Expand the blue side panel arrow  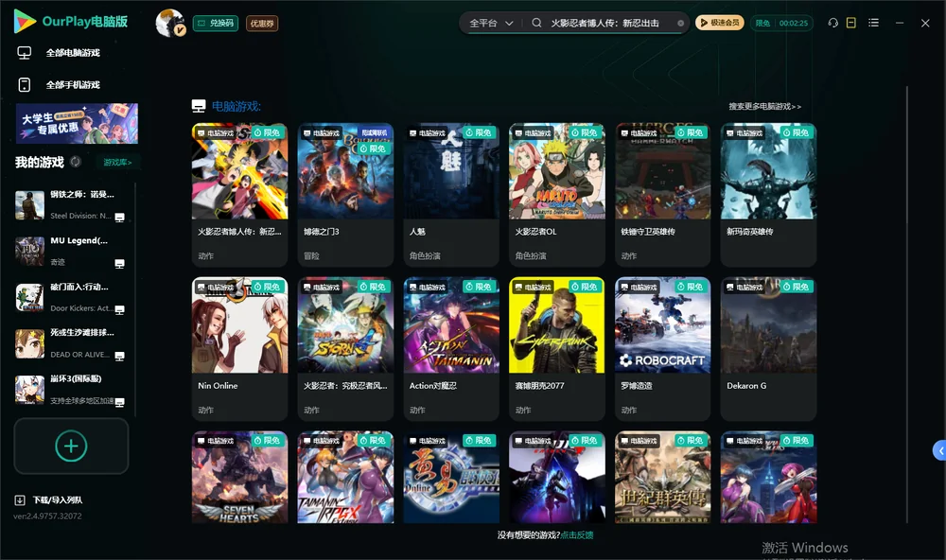(939, 451)
